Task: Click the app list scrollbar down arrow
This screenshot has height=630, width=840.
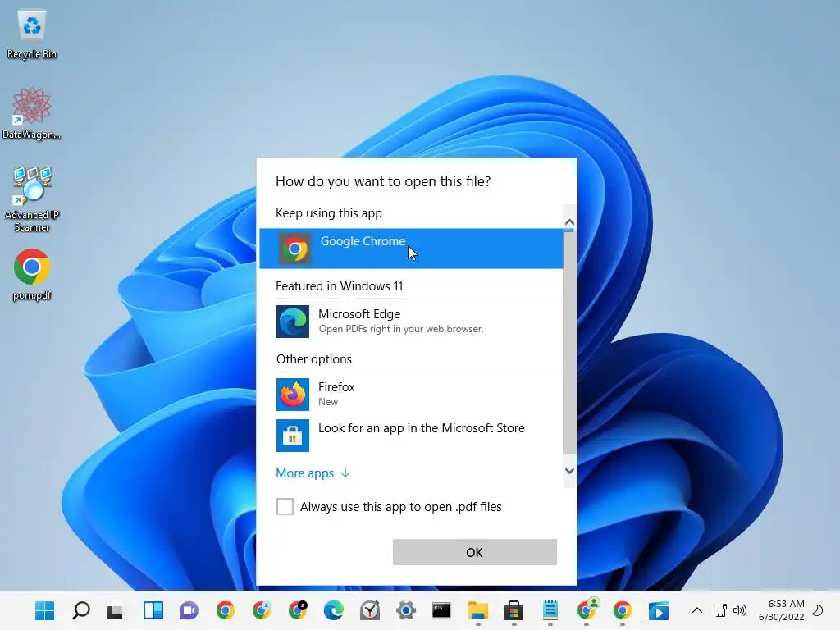Action: (569, 470)
